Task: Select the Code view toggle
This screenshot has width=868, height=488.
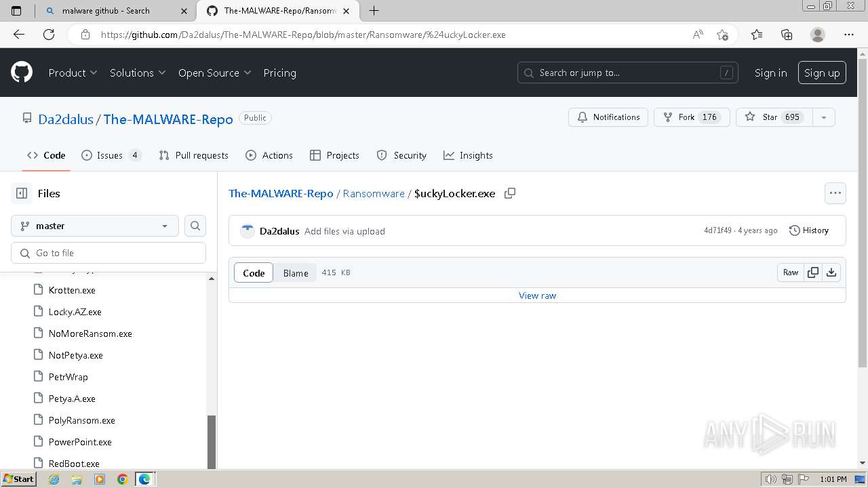Action: pos(254,272)
